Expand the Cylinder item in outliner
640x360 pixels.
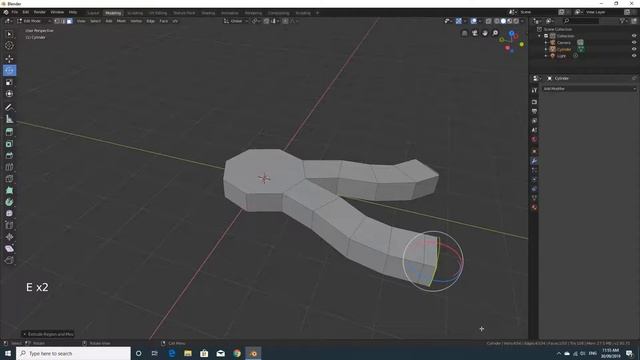pyautogui.click(x=546, y=49)
